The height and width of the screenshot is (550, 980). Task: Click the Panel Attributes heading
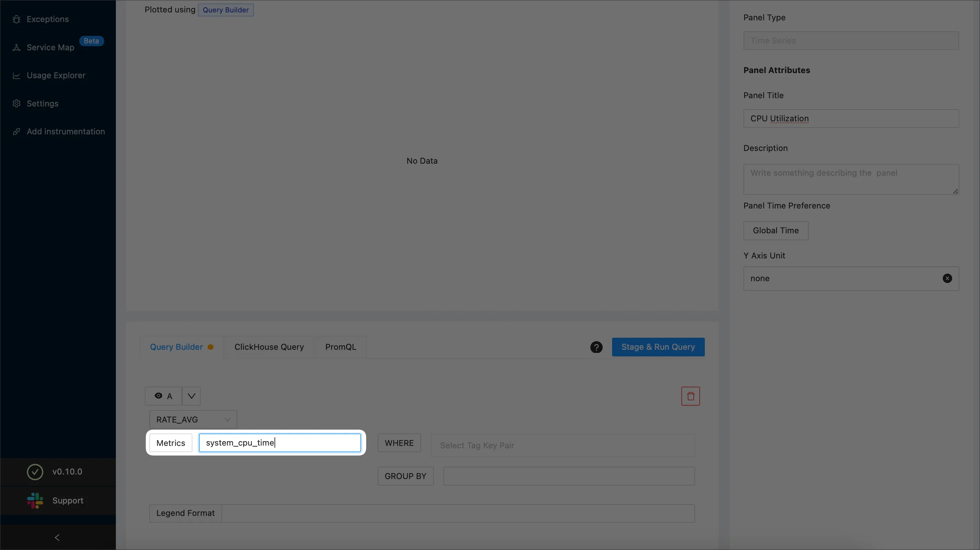coord(777,70)
